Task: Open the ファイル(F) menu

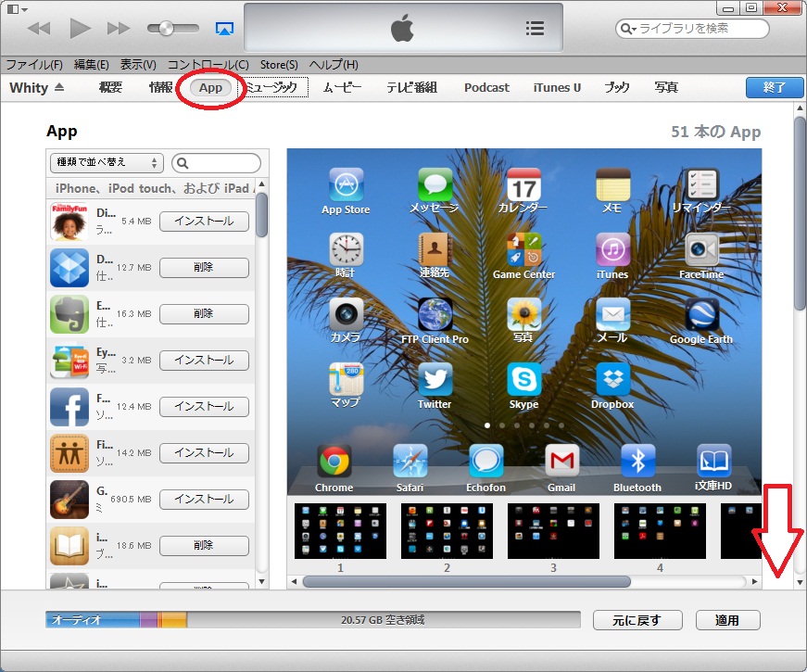Action: [34, 64]
